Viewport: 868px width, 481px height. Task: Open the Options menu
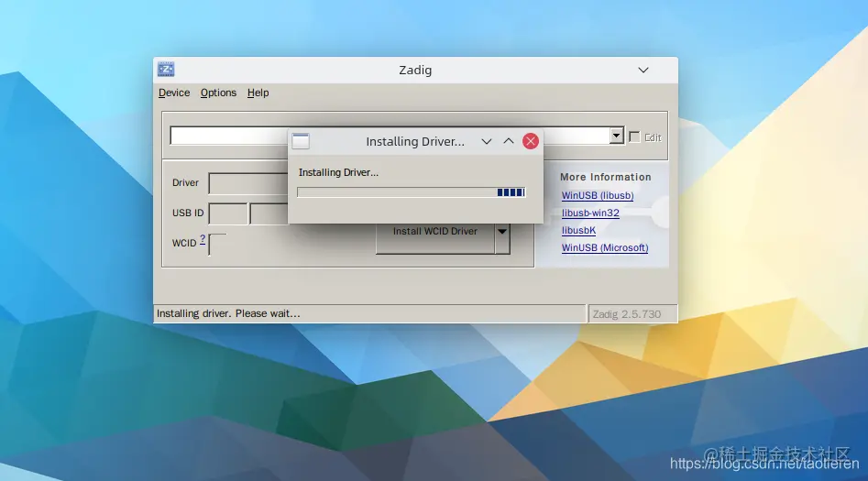[x=218, y=93]
